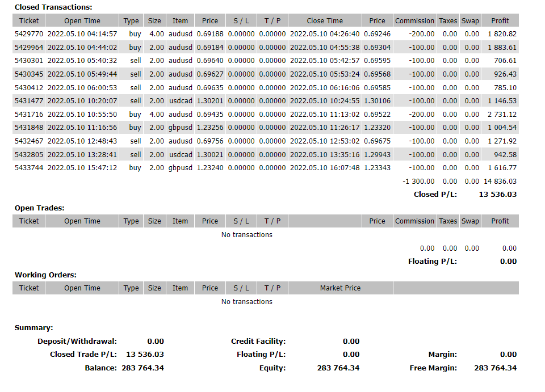Viewport: 545px width, 392px height.
Task: Select the Floating P/L label below Open Trades
Action: pos(433,262)
